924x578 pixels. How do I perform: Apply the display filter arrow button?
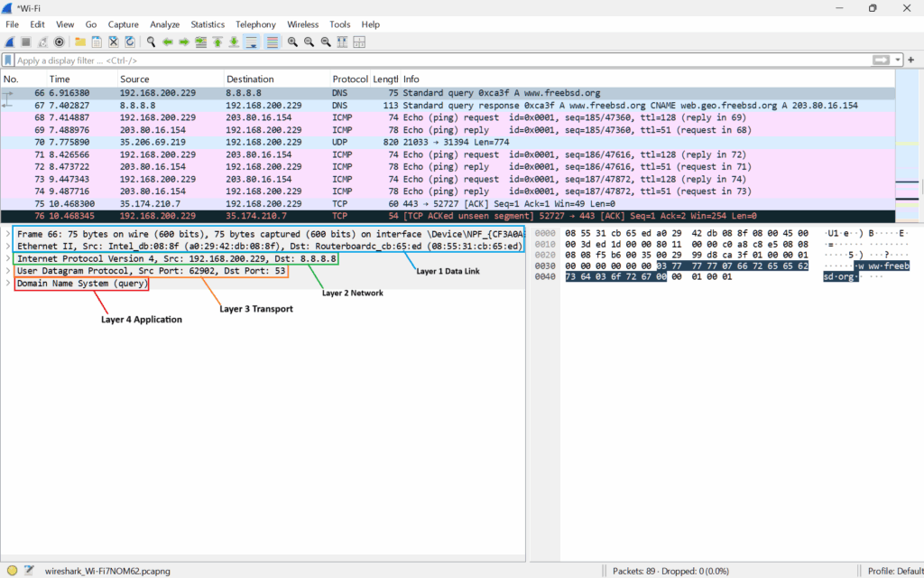(x=881, y=61)
